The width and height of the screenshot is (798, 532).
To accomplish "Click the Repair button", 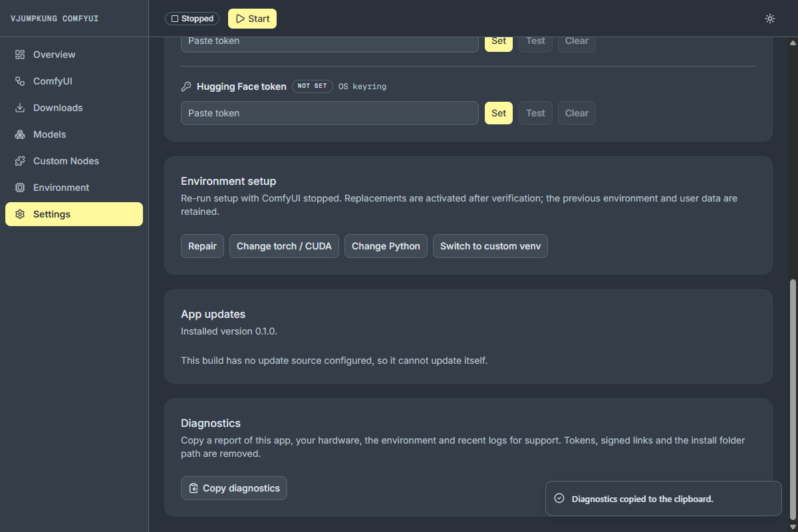I will 202,246.
